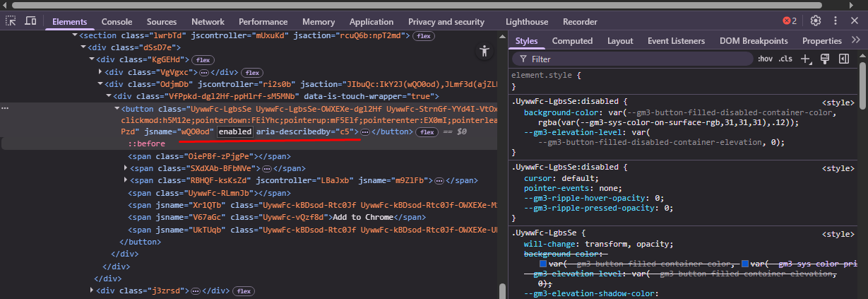Toggle the :hov element state panel
Viewport: 868px width, 299px height.
click(x=765, y=59)
